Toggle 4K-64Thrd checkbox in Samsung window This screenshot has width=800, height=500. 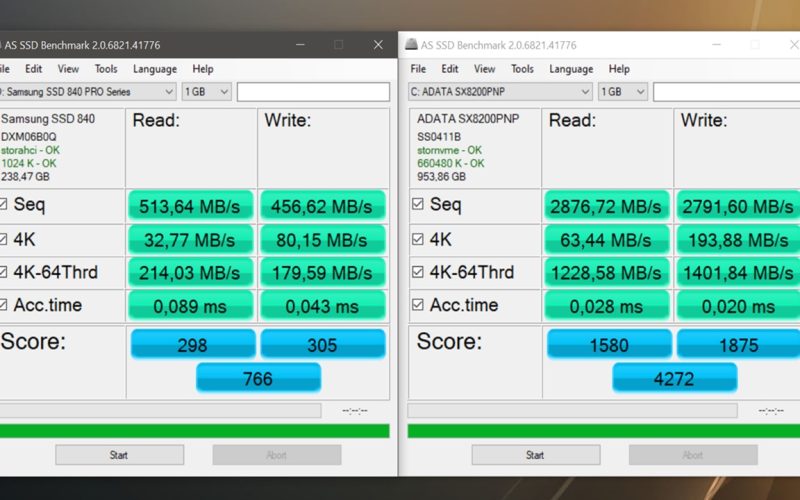tap(3, 272)
